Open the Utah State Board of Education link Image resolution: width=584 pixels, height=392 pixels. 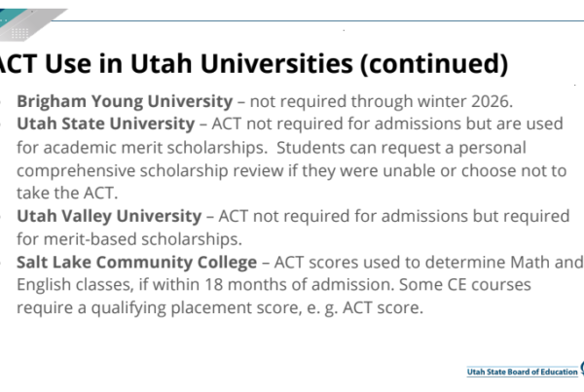[522, 372]
